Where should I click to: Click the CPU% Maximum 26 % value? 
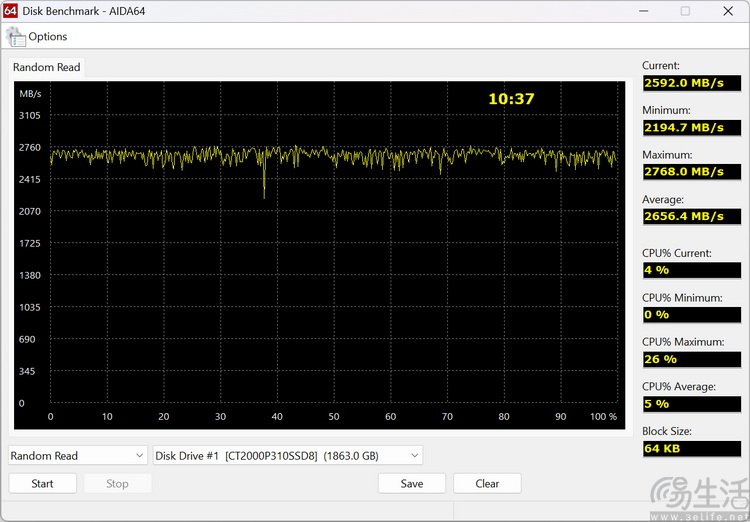coord(692,359)
